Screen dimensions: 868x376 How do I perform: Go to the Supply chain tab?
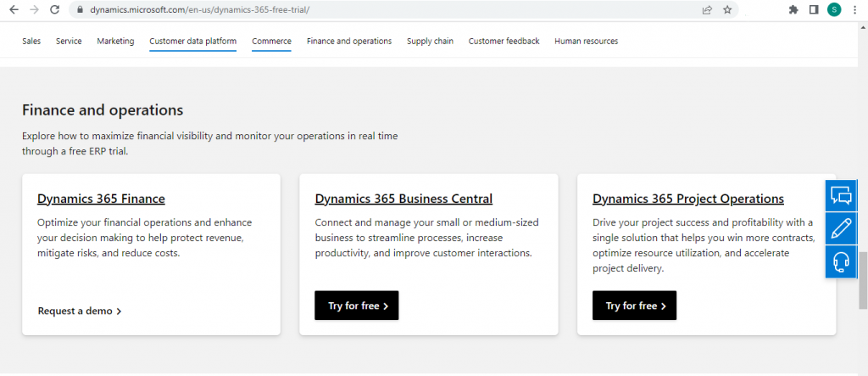(430, 41)
